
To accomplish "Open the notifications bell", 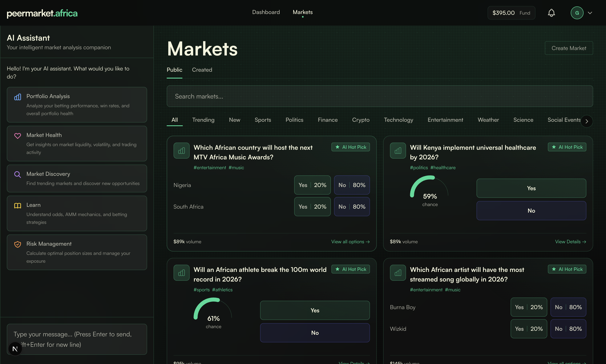I will 551,13.
